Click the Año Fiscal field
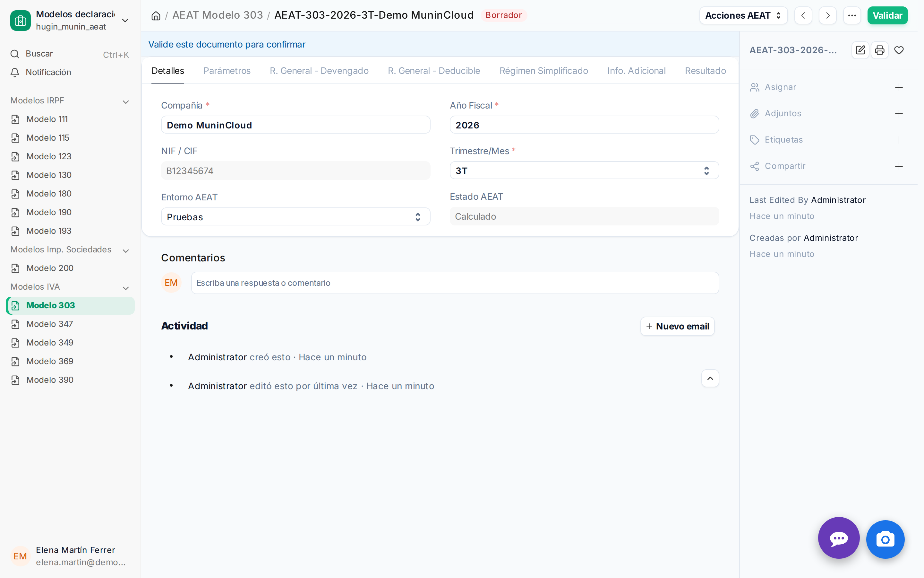The height and width of the screenshot is (578, 924). tap(584, 125)
